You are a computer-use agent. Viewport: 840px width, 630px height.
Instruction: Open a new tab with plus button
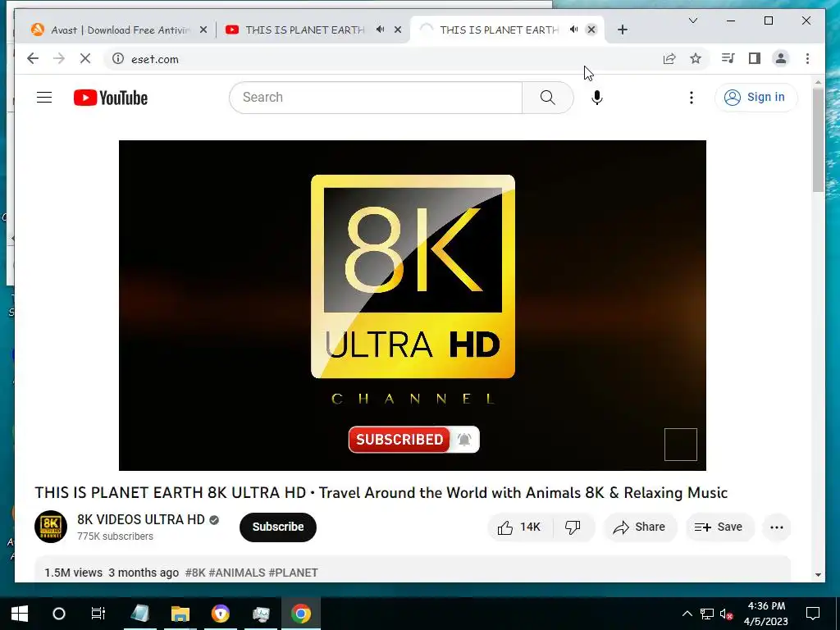[x=622, y=30]
